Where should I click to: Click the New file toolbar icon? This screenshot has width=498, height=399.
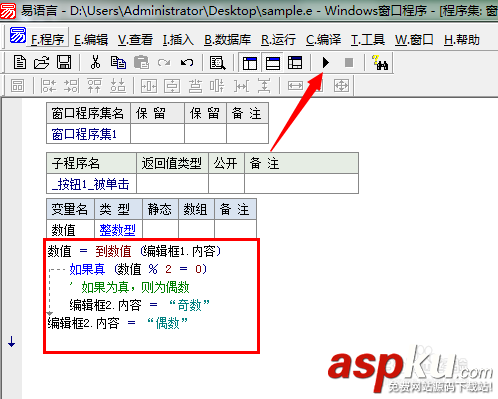pyautogui.click(x=20, y=62)
